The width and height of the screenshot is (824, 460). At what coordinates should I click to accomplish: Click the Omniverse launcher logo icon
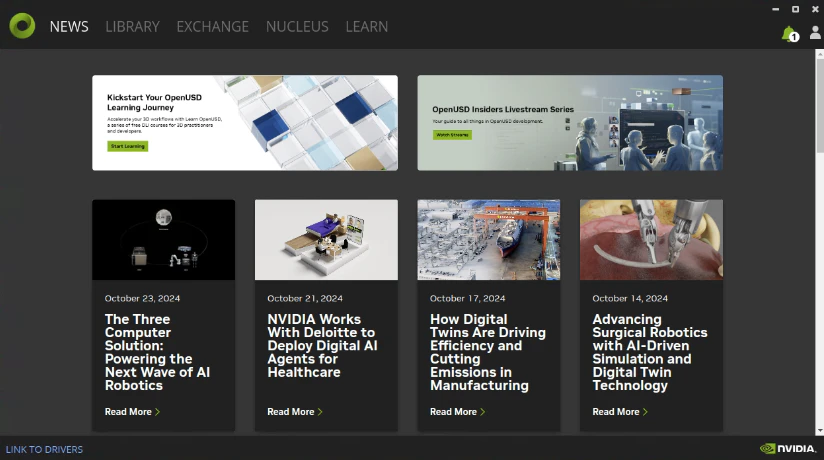coord(22,26)
